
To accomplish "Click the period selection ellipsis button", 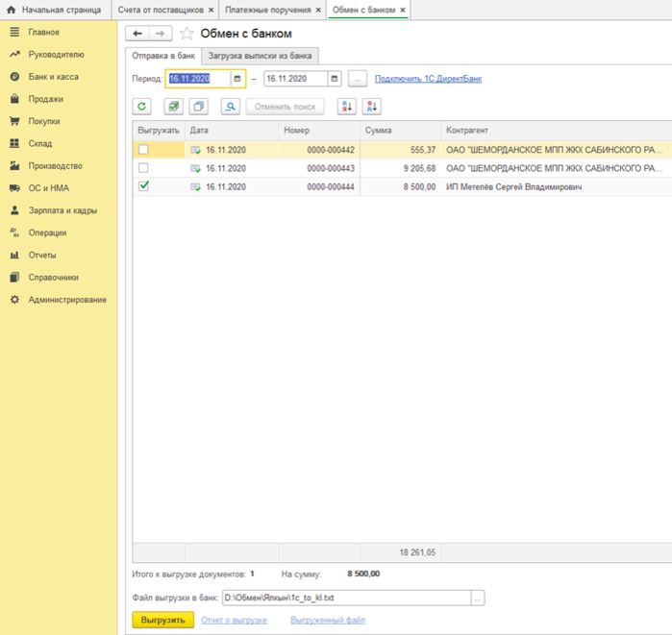I will click(x=358, y=79).
